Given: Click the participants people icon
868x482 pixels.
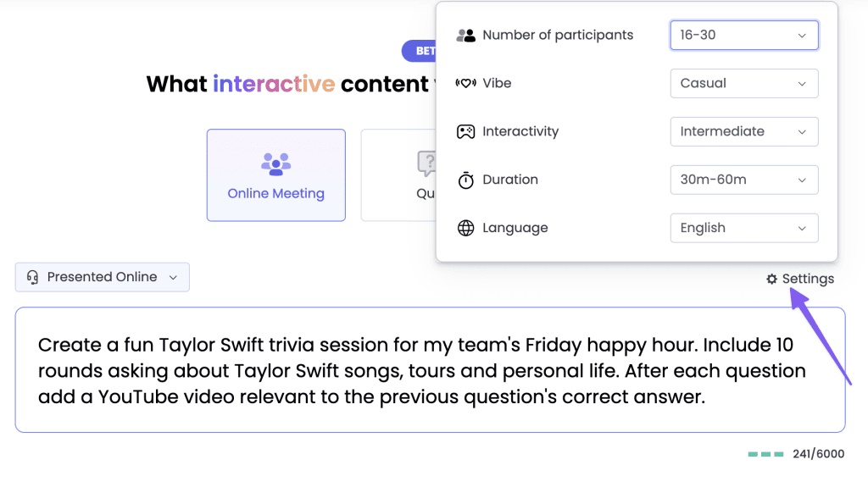Looking at the screenshot, I should click(x=465, y=36).
